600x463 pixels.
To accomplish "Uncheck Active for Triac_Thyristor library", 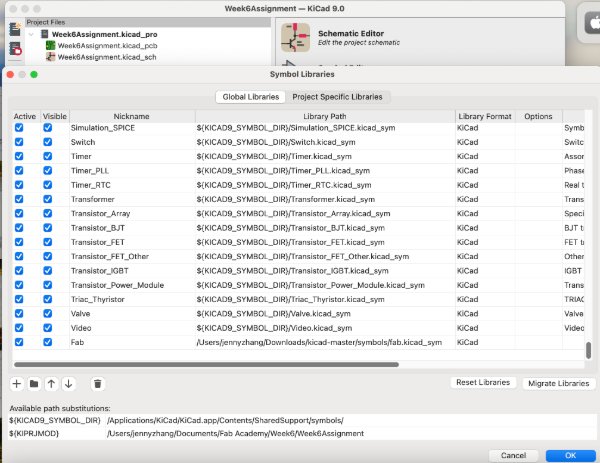I will point(19,299).
